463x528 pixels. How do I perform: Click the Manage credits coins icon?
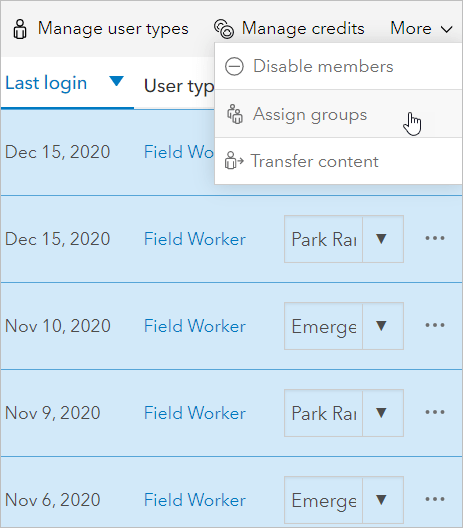224,29
